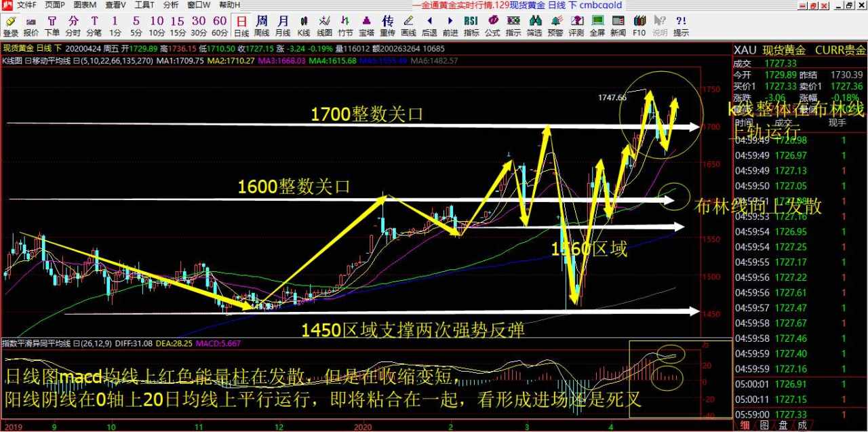Open the F10 information icon
This screenshot has width=868, height=432.
(639, 26)
